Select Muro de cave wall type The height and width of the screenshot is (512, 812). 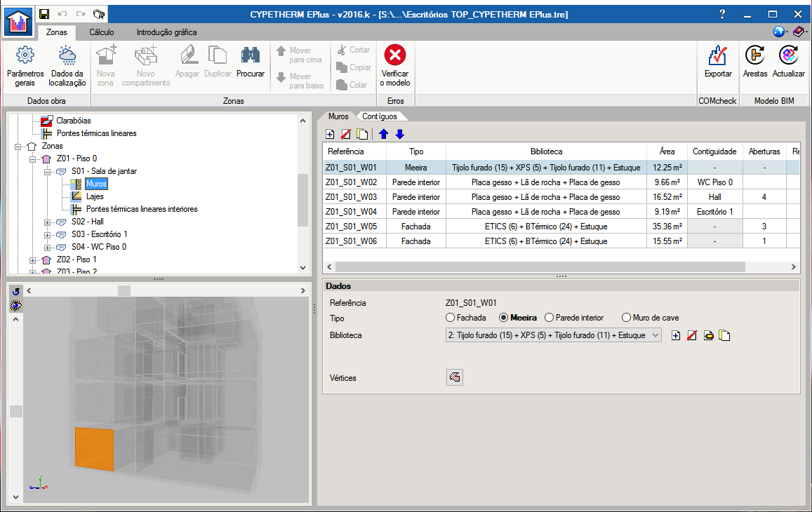pyautogui.click(x=650, y=317)
